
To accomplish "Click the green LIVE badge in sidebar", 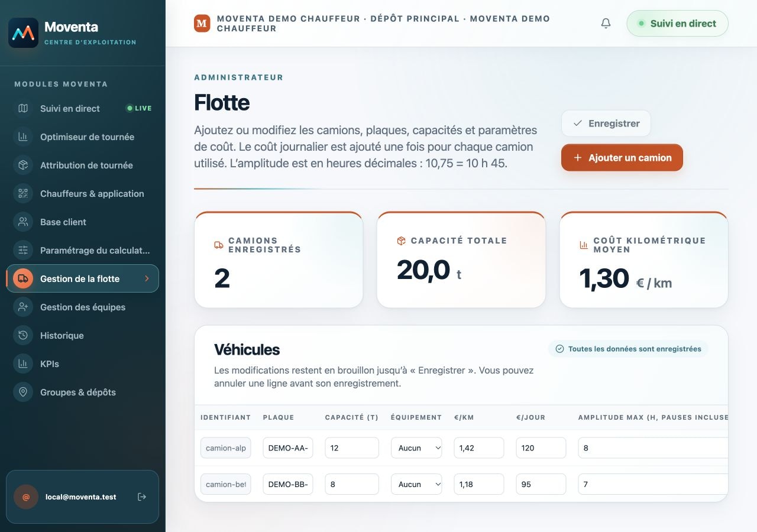I will 139,108.
